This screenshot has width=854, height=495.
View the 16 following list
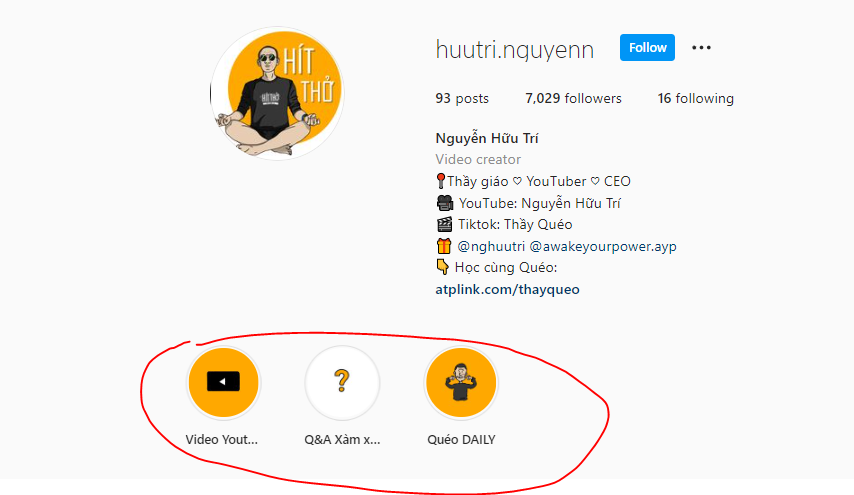(x=696, y=99)
